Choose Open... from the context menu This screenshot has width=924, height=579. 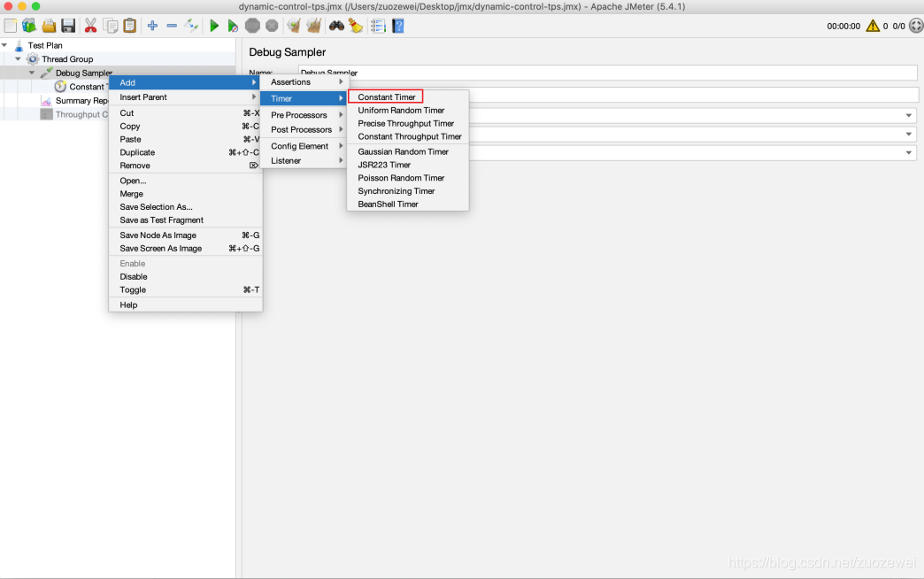pyautogui.click(x=185, y=181)
